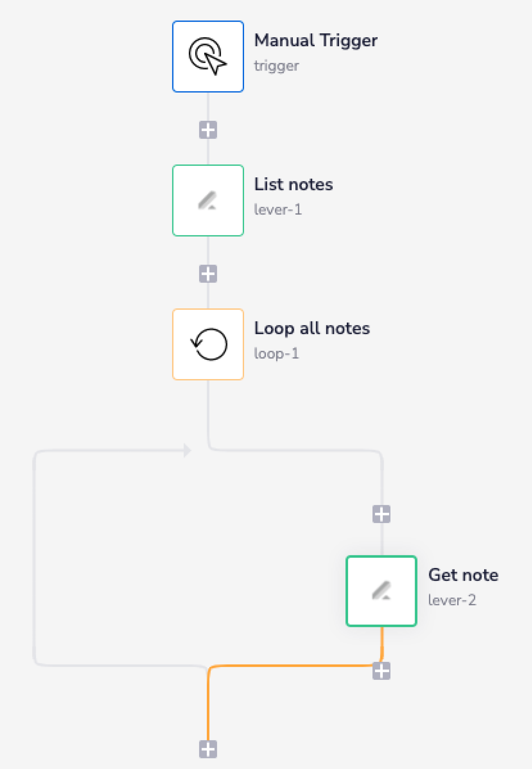The height and width of the screenshot is (769, 532).
Task: Click the plus button above Get note
Action: (x=381, y=514)
